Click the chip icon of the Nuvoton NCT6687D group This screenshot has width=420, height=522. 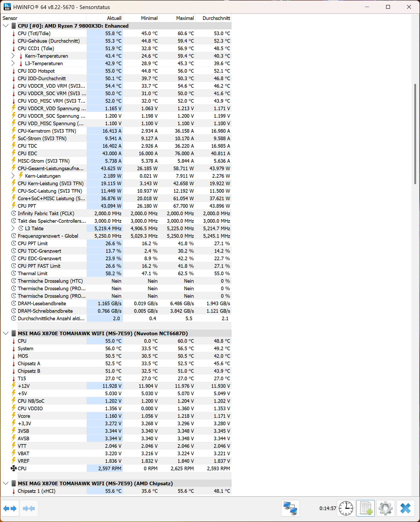tap(14, 333)
